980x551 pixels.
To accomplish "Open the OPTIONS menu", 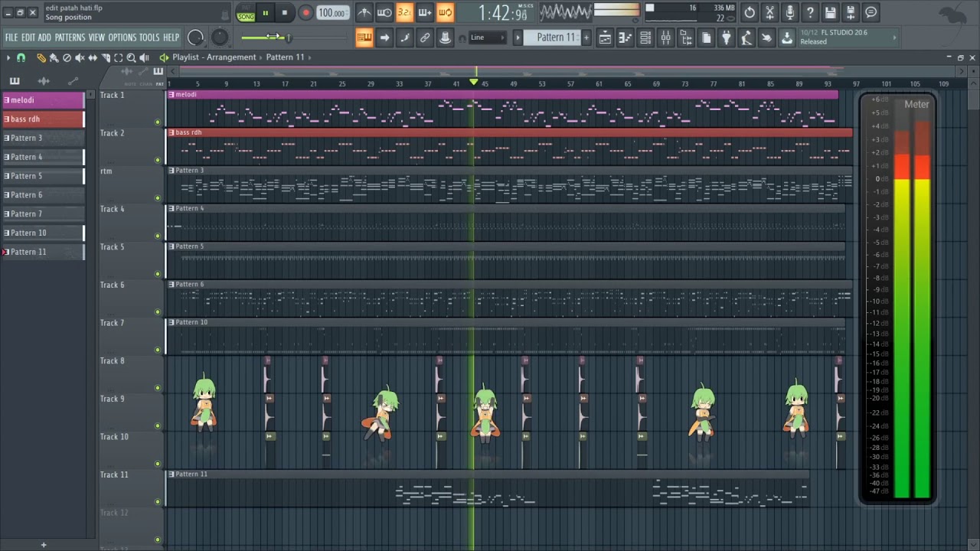I will pos(122,37).
